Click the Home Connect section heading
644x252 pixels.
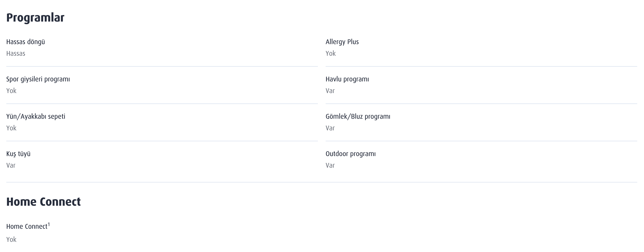pyautogui.click(x=44, y=202)
